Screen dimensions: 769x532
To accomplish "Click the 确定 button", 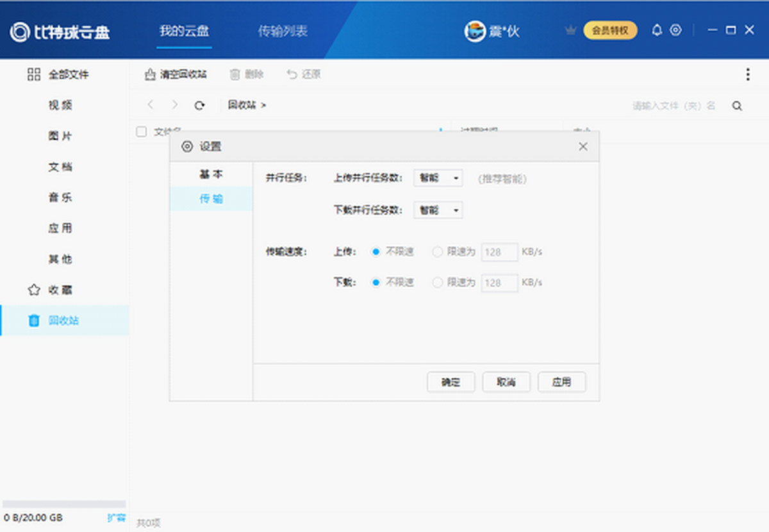I will pyautogui.click(x=451, y=382).
